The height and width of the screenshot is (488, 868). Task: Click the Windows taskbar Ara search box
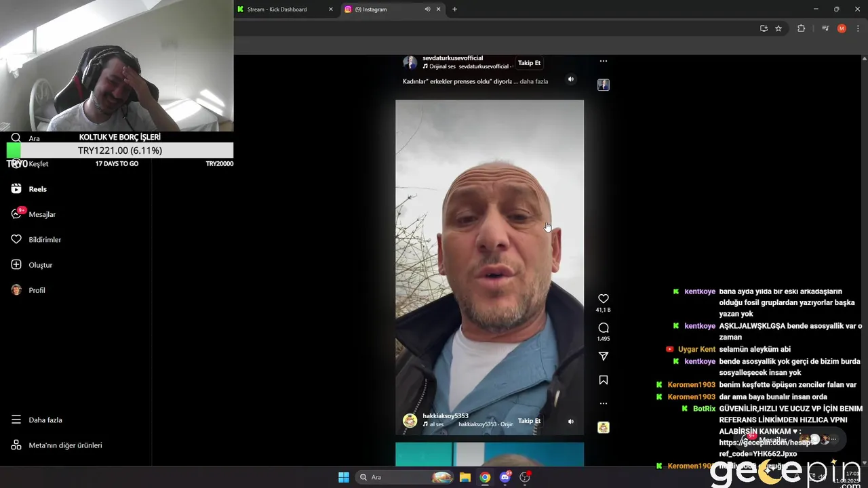coord(406,477)
